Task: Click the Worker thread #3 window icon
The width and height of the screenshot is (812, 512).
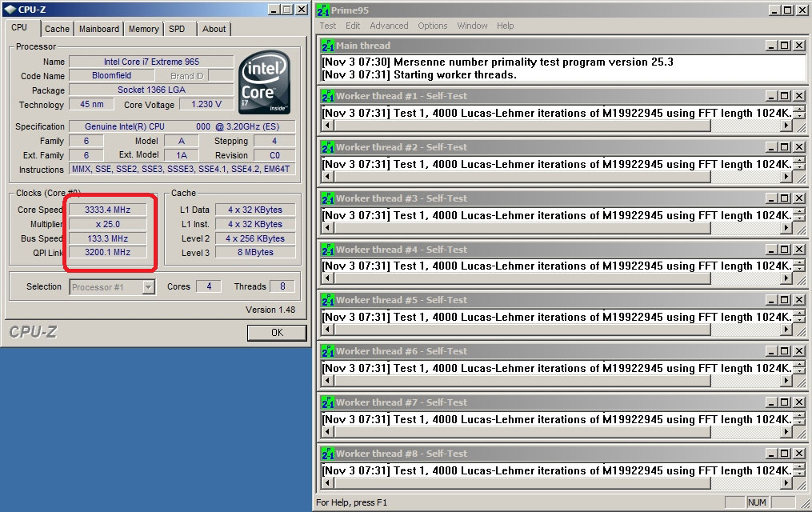Action: pyautogui.click(x=328, y=198)
